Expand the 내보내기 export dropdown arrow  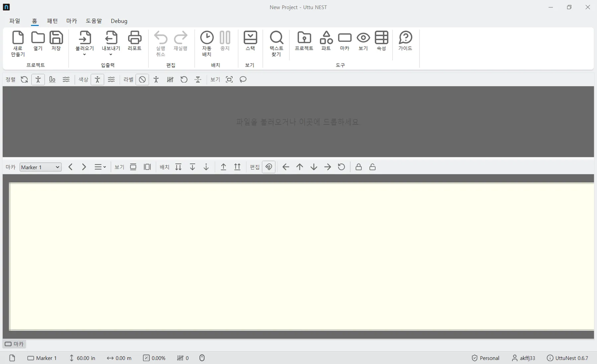click(x=111, y=55)
